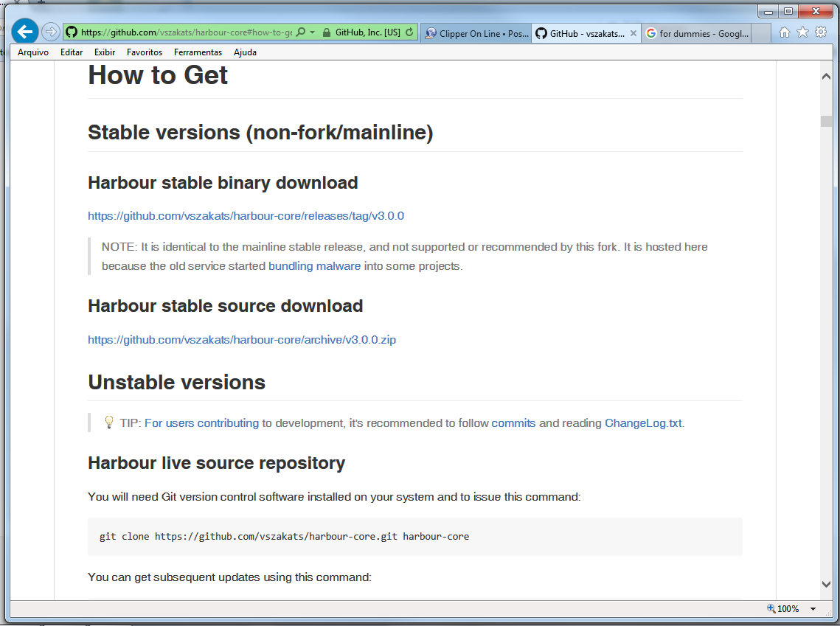Expand the address bar autocomplete dropdown
840x626 pixels.
(312, 32)
